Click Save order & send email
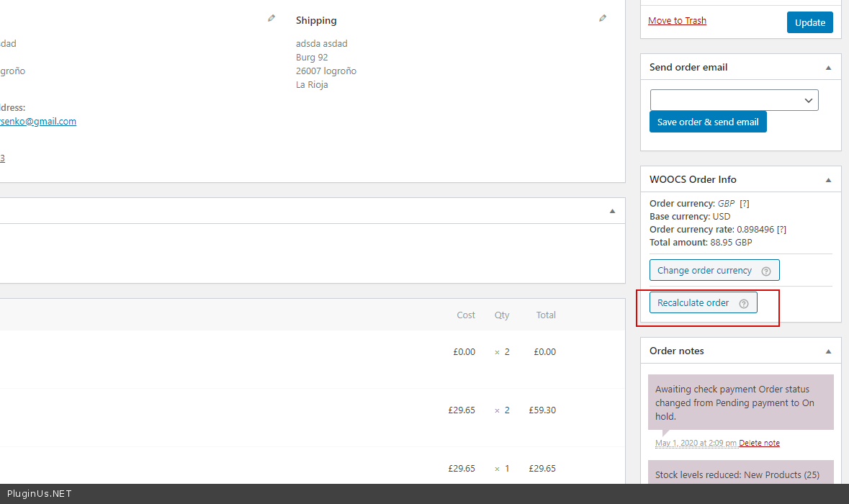This screenshot has height=504, width=849. tap(708, 122)
